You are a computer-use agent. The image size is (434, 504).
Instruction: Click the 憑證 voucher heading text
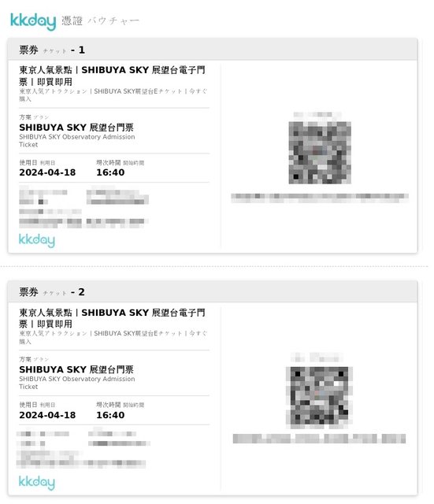pos(72,21)
